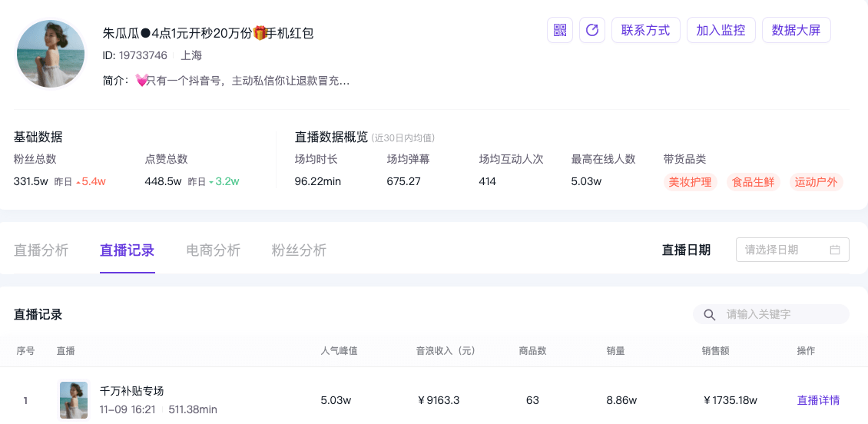
Task: Switch to the 电商分析 tab
Action: 214,250
